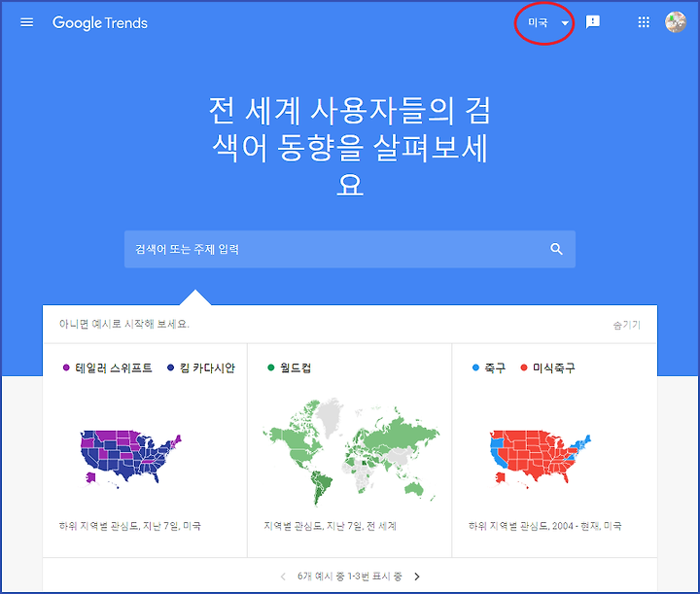Viewport: 700px width, 594px height.
Task: Select the 테일러 스위프트 term label
Action: pyautogui.click(x=114, y=367)
